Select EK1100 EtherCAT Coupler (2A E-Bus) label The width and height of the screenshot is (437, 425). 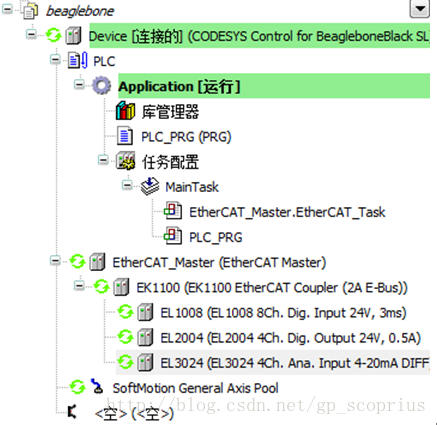(272, 288)
